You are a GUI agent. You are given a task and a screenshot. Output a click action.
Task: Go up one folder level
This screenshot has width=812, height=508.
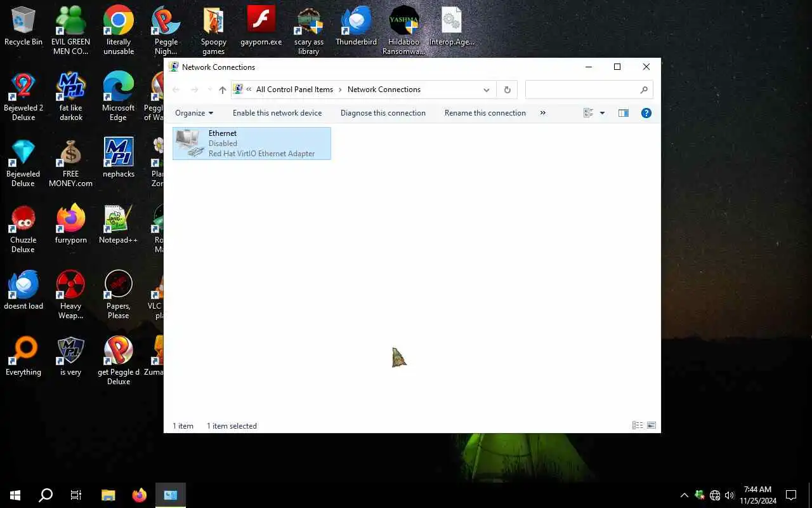coord(223,90)
